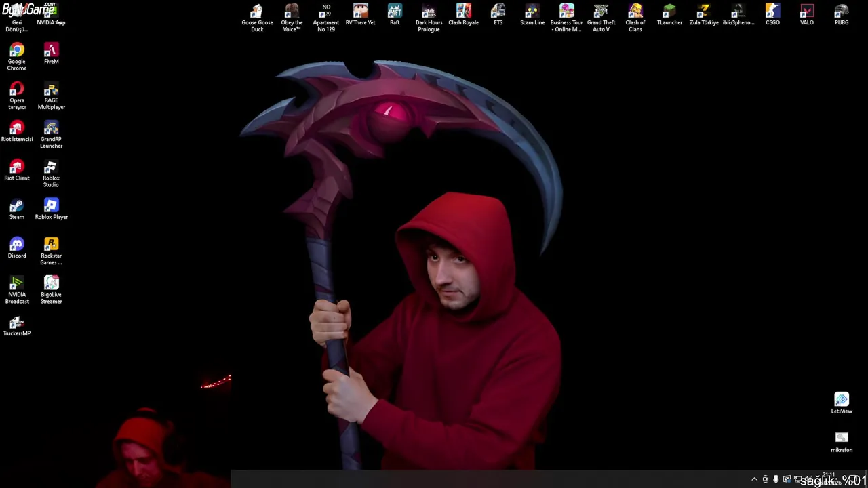The image size is (868, 488).
Task: Open the Roblox Player shortcut
Action: coord(51,209)
